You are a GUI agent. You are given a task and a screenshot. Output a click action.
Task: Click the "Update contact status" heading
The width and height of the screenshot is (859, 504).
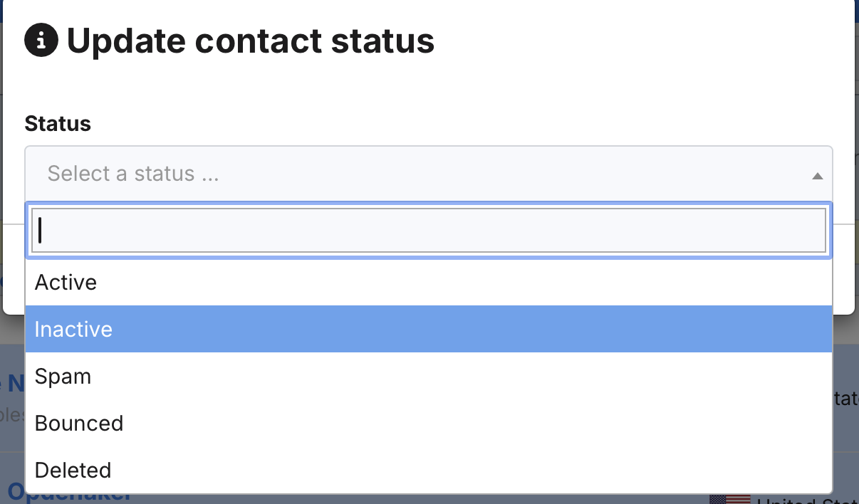[x=250, y=41]
